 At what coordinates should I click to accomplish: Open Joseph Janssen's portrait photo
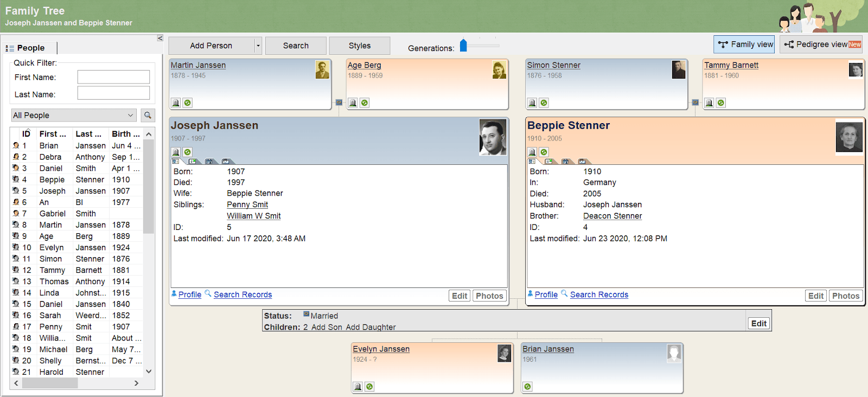pos(493,137)
